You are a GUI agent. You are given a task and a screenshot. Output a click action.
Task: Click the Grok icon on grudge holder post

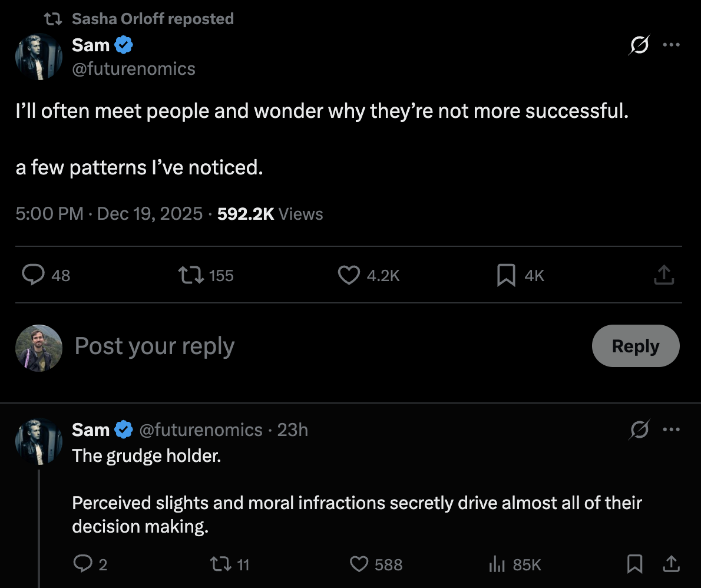(640, 430)
